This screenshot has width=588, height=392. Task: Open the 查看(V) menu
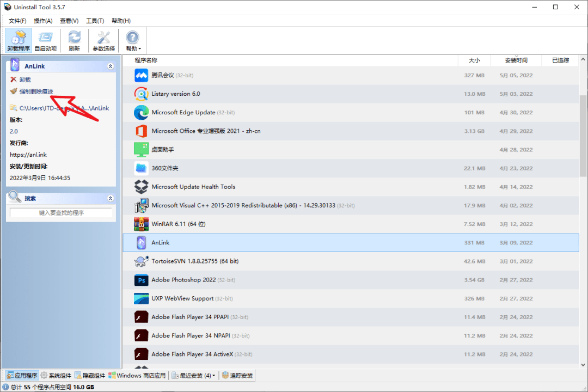pyautogui.click(x=69, y=21)
